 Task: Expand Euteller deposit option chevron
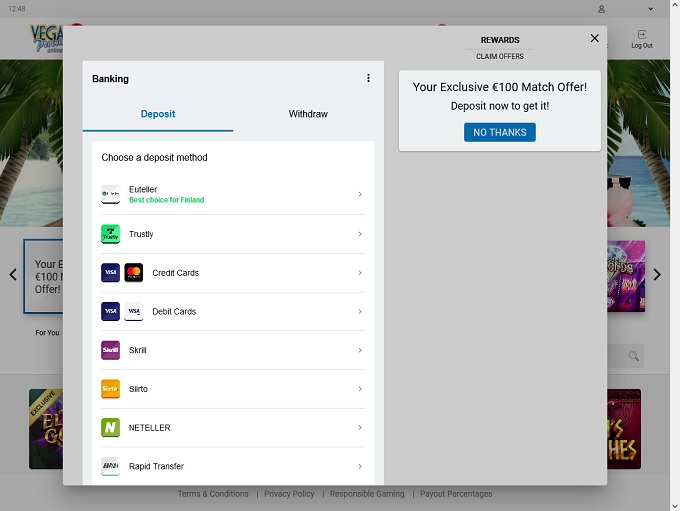tap(360, 195)
